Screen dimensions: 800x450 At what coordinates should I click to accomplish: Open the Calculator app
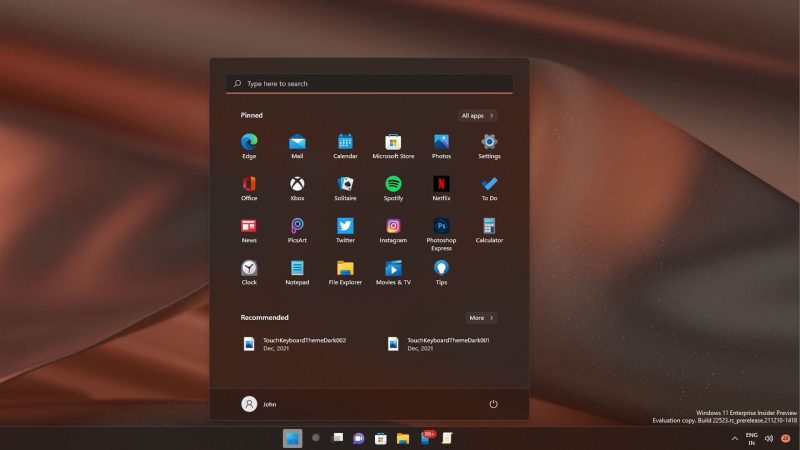(x=489, y=227)
